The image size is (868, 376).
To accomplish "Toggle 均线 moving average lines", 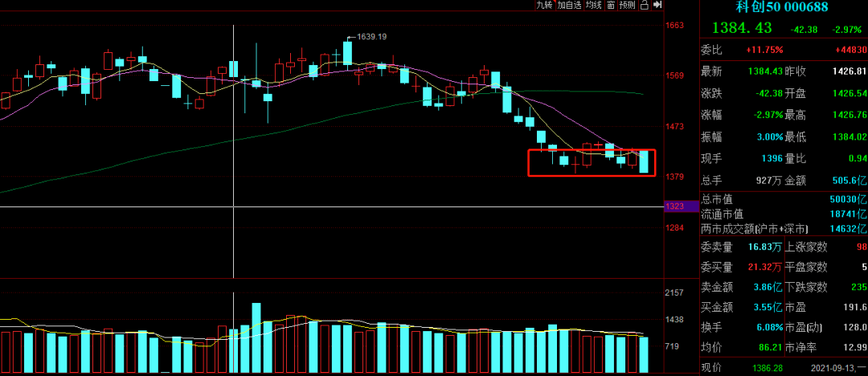I will pyautogui.click(x=594, y=6).
